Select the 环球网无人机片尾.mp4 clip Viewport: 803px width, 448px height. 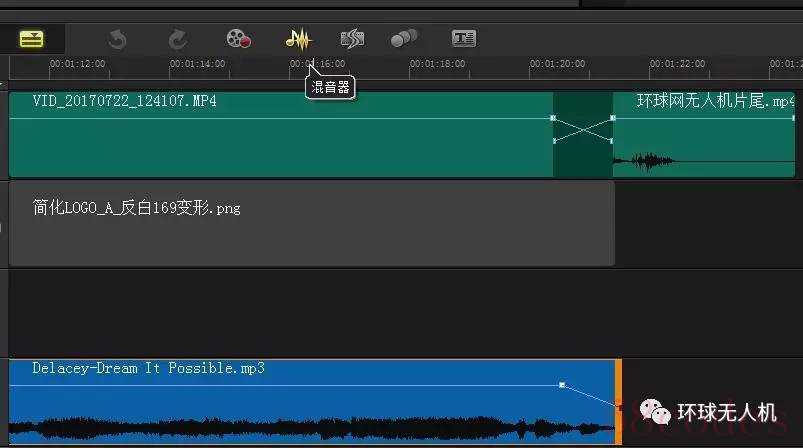[704, 135]
